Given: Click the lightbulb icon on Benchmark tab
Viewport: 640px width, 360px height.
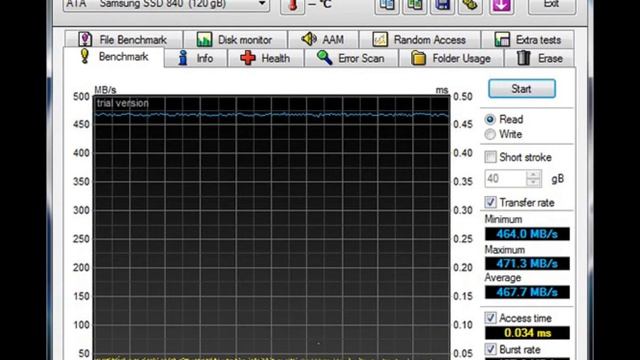Looking at the screenshot, I should pos(84,56).
